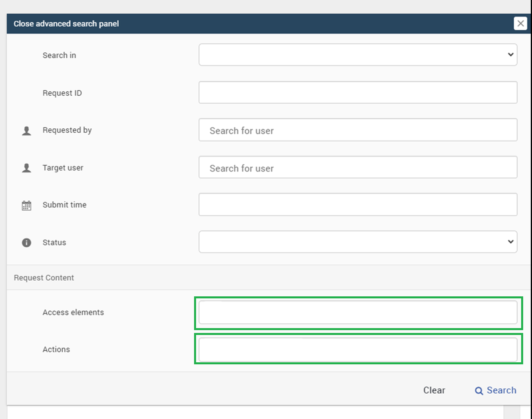The image size is (532, 419).
Task: Click the 'Close advanced search panel' title
Action: 66,24
